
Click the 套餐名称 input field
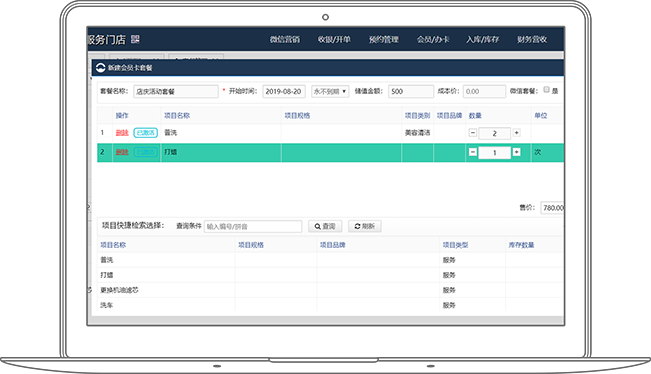(x=176, y=91)
